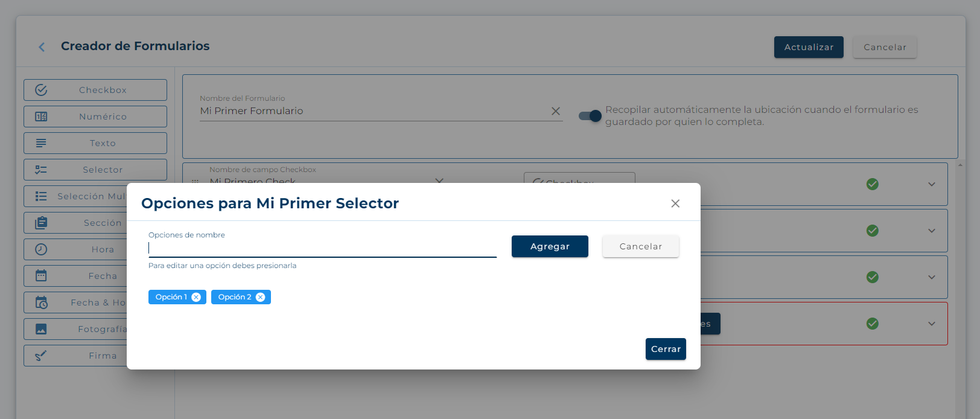Click green check on first checkbox row
The height and width of the screenshot is (419, 980).
click(x=873, y=184)
